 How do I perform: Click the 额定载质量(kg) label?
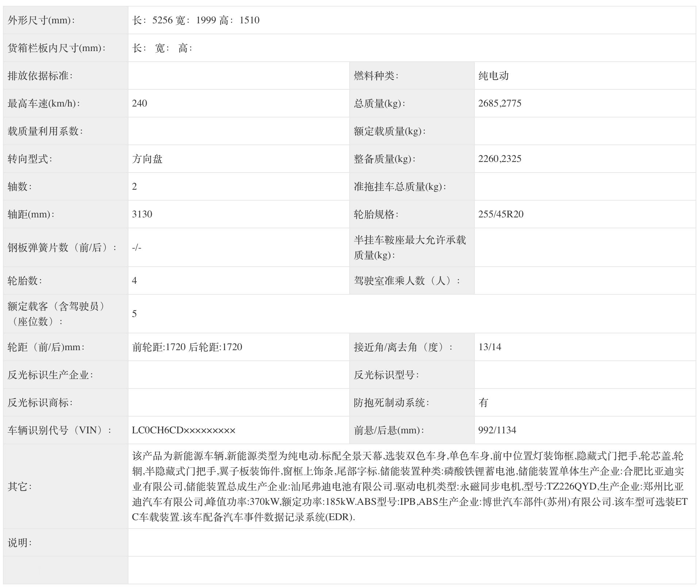(389, 131)
